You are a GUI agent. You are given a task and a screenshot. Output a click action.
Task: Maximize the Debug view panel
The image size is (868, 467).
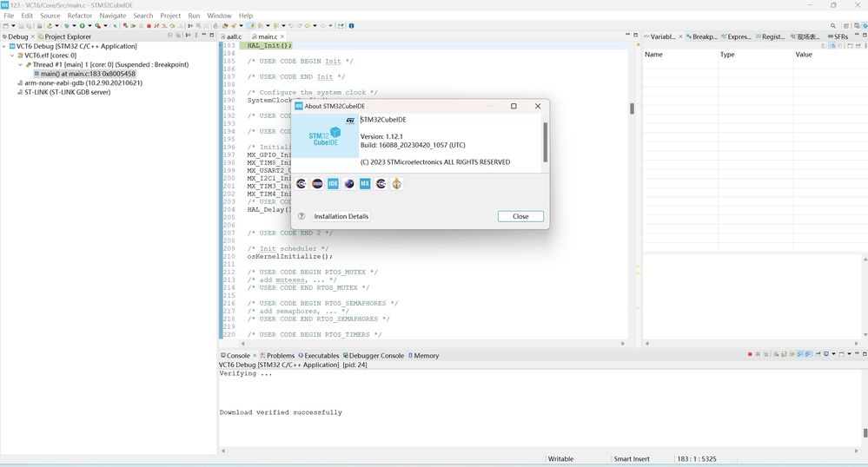(211, 35)
